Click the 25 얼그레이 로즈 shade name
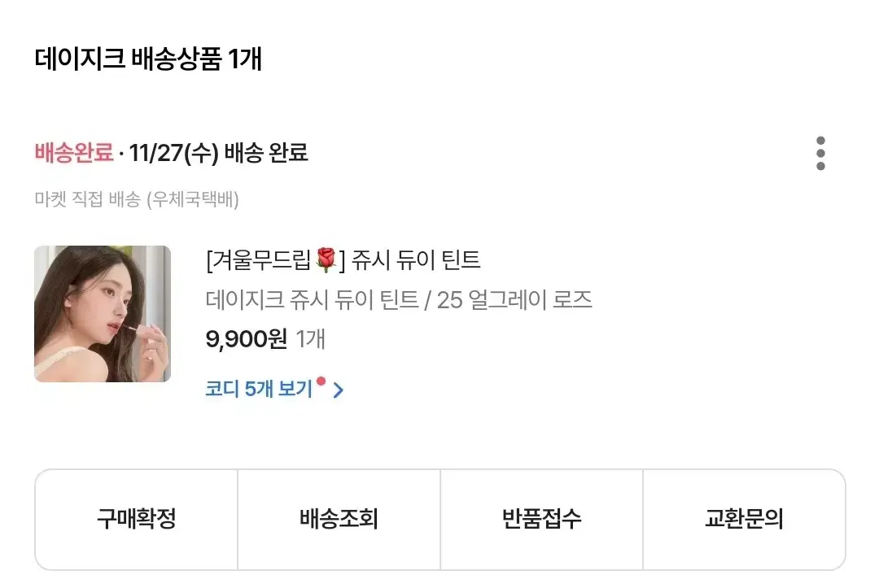 [514, 300]
